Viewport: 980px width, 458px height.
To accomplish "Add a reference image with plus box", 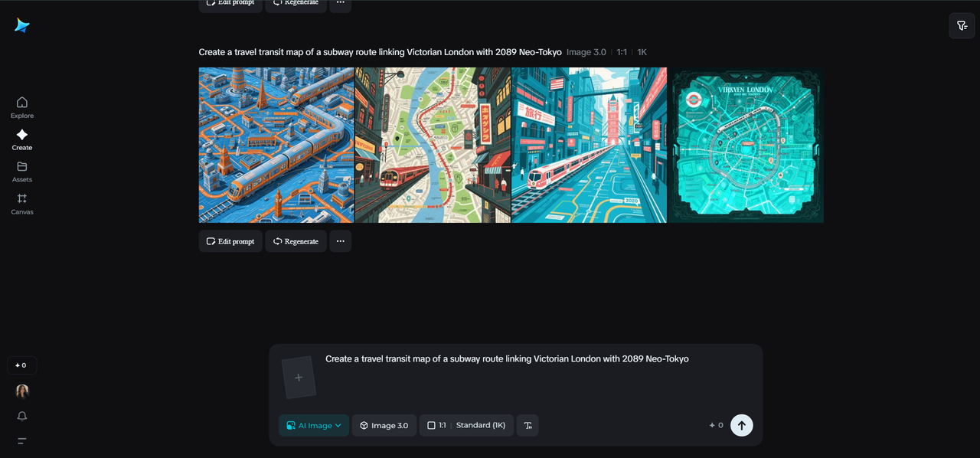I will coord(299,378).
